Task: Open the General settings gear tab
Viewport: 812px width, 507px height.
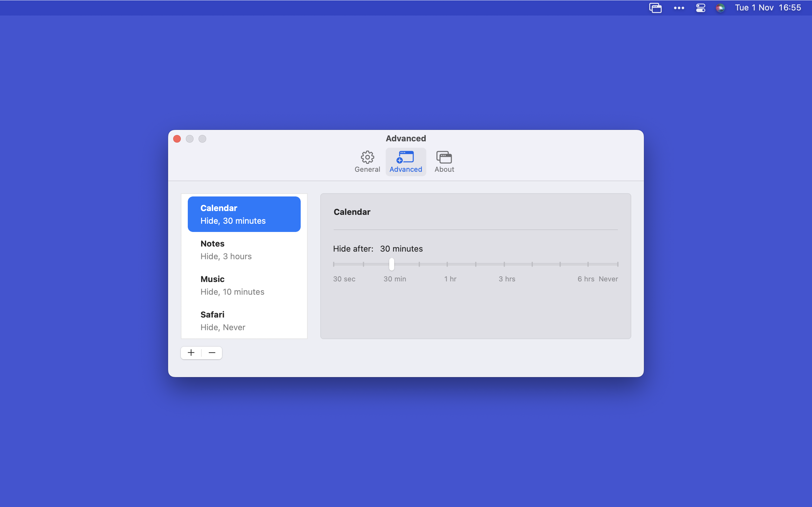Action: click(367, 162)
